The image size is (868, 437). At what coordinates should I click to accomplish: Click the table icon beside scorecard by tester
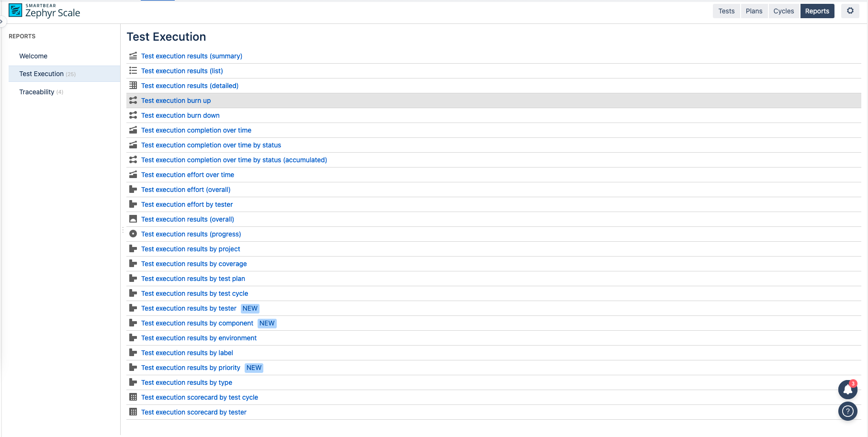coord(133,412)
